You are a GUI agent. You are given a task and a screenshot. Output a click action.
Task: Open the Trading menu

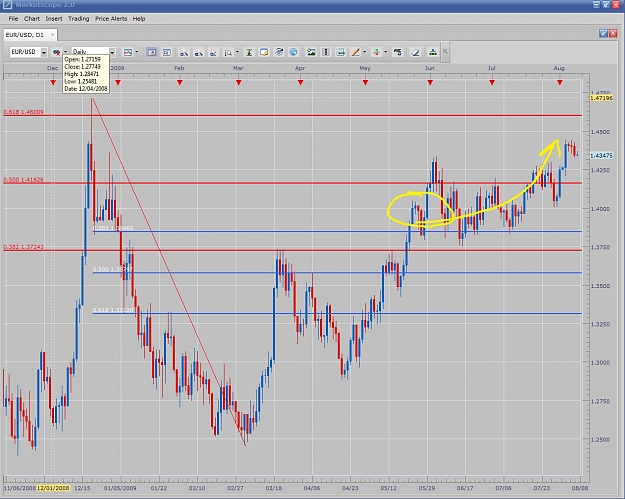[79, 19]
